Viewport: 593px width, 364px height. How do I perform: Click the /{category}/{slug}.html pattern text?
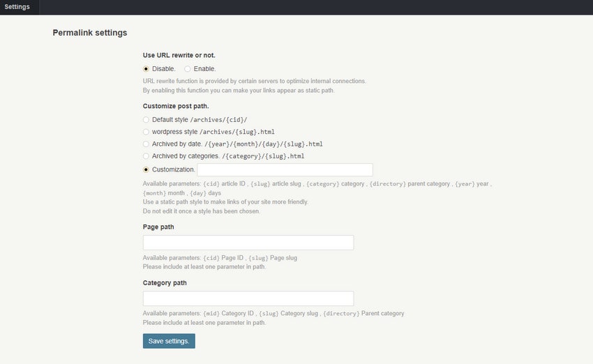(x=263, y=156)
